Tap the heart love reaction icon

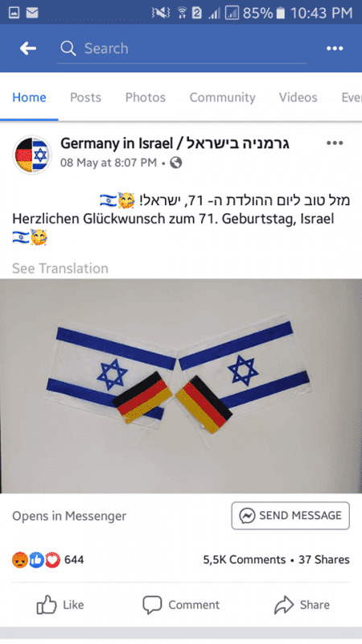coord(52,559)
